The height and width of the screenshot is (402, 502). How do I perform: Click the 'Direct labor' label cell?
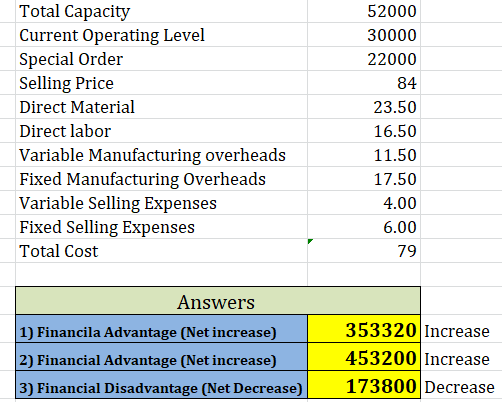161,131
